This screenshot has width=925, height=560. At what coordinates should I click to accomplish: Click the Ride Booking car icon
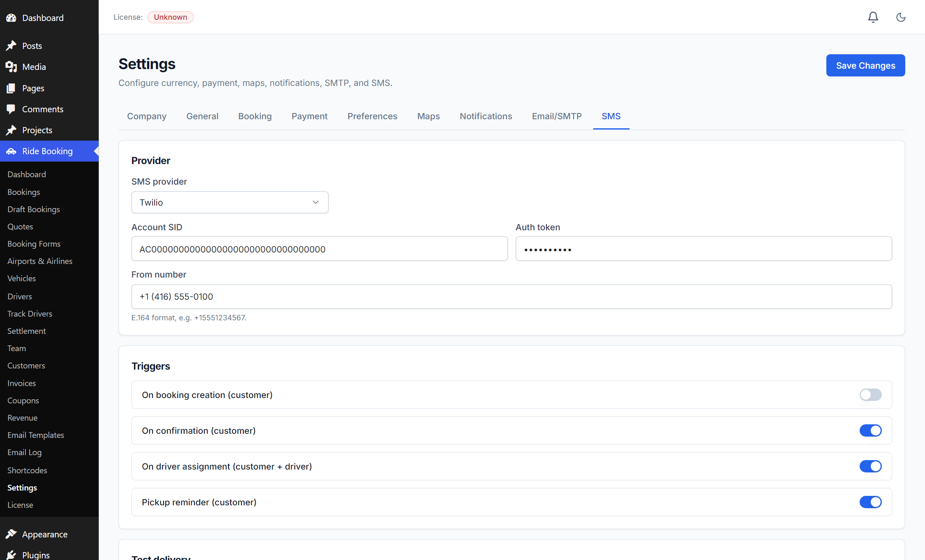click(x=11, y=151)
